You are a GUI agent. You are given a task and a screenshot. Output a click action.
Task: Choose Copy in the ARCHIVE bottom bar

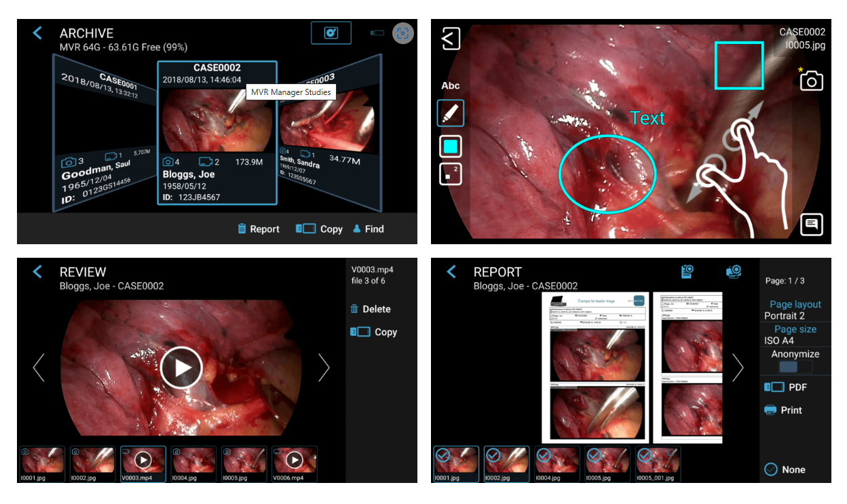coord(319,229)
